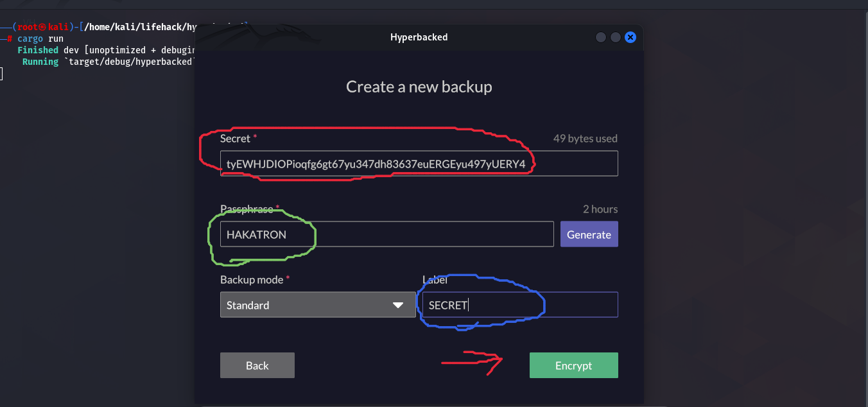The width and height of the screenshot is (868, 407).
Task: Maximize the Hyperbacked window
Action: coord(616,37)
